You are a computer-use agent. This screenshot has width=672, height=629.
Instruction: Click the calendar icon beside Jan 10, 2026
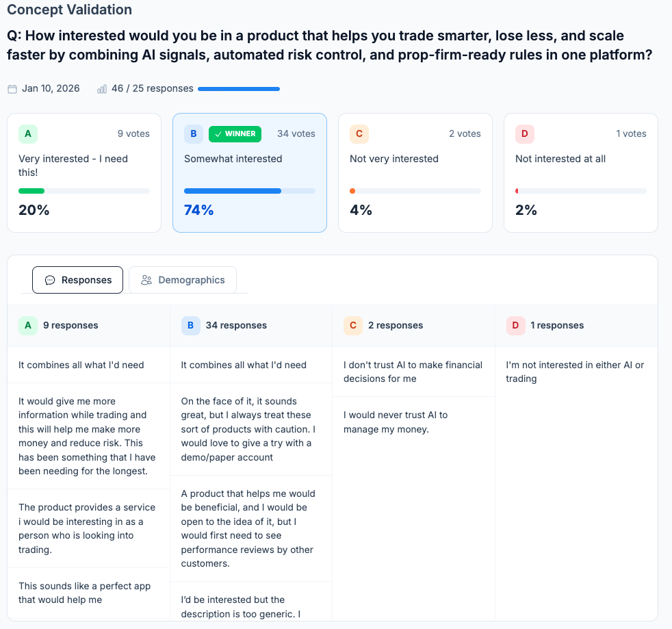(x=12, y=88)
